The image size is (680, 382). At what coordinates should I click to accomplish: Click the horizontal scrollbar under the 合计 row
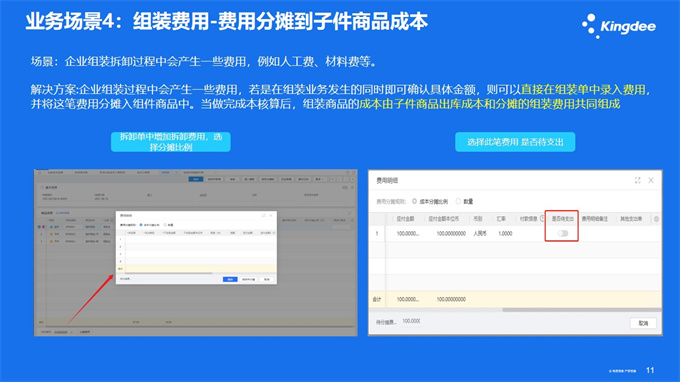582,310
